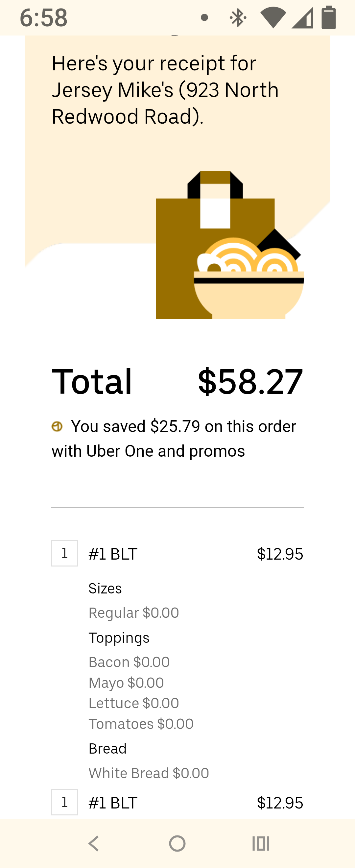Image resolution: width=355 pixels, height=868 pixels.
Task: Tap the cellular signal strength icon
Action: (x=302, y=17)
